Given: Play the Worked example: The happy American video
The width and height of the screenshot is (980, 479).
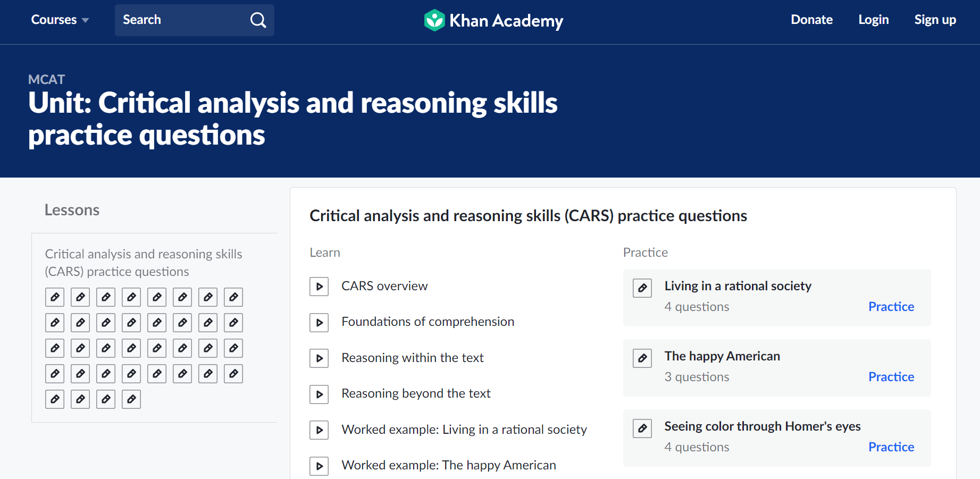Looking at the screenshot, I should click(x=319, y=466).
